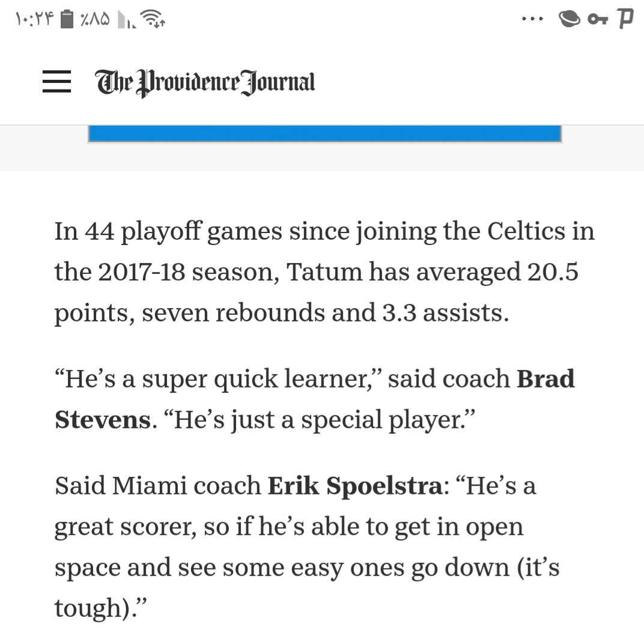The image size is (644, 644).
Task: Click The Providence Journal logo
Action: (x=205, y=82)
